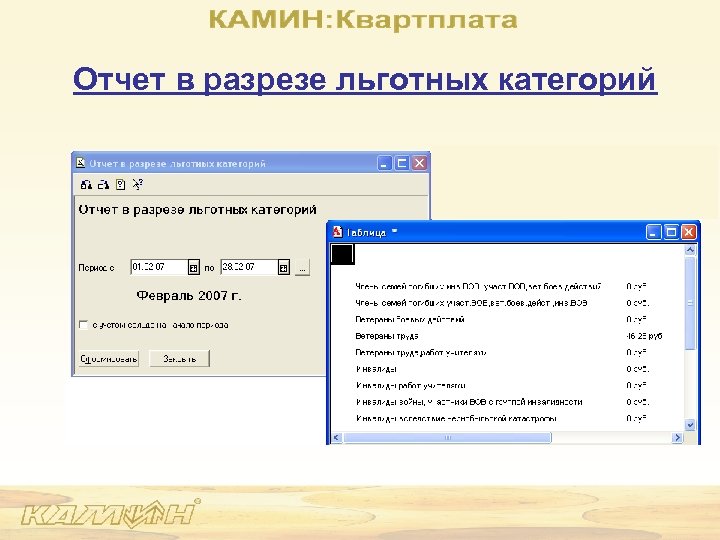Click the vertical scrollbar thumb in Таблица

(690, 303)
